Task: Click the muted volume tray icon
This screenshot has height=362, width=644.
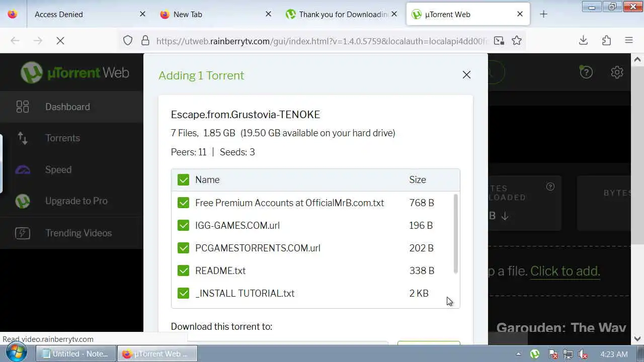Action: [x=582, y=354]
